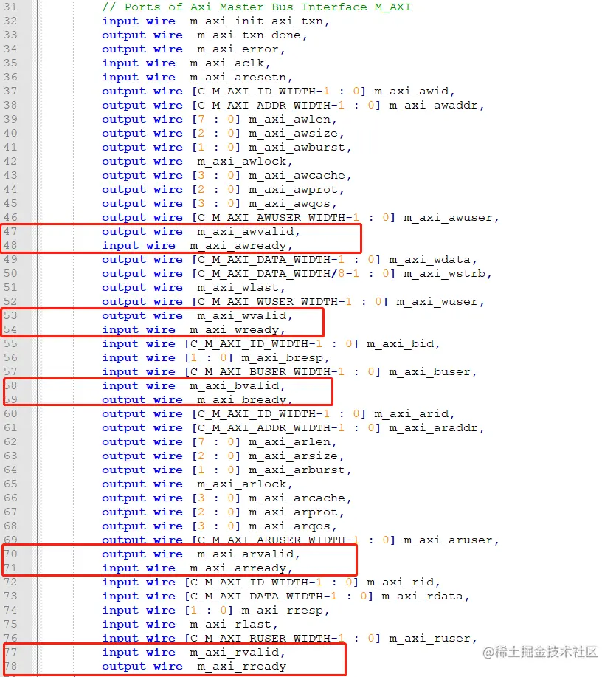This screenshot has width=616, height=677.
Task: Click the m_axi_aruser port
Action: click(449, 540)
